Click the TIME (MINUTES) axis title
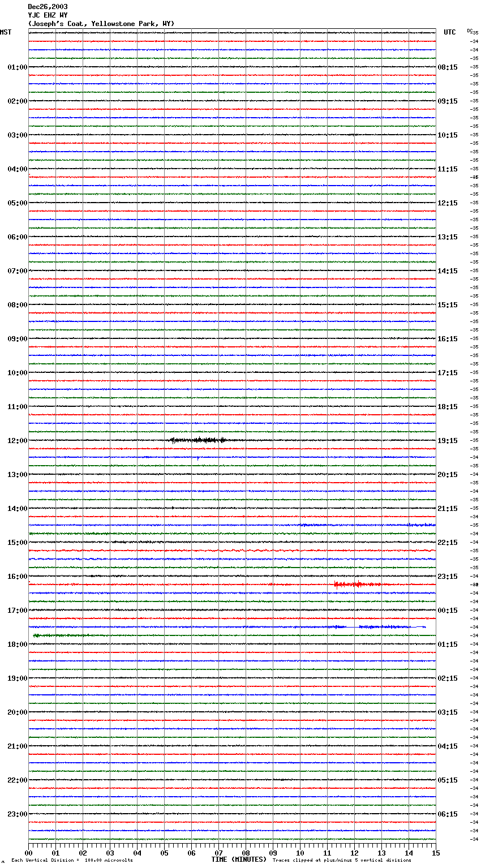481x868 pixels. click(x=239, y=860)
